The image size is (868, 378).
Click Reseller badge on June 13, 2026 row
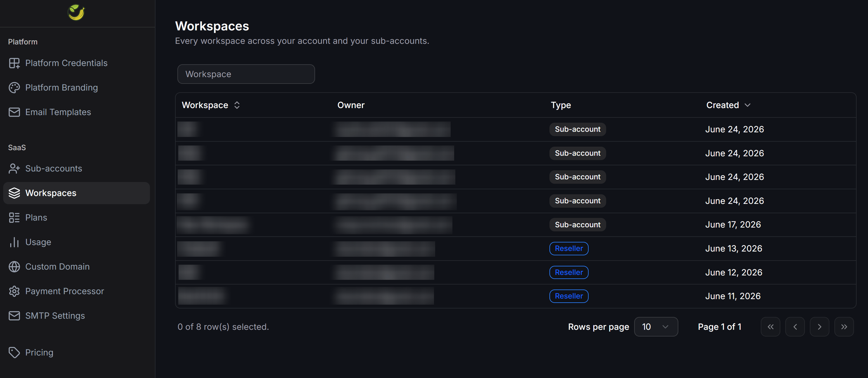569,249
